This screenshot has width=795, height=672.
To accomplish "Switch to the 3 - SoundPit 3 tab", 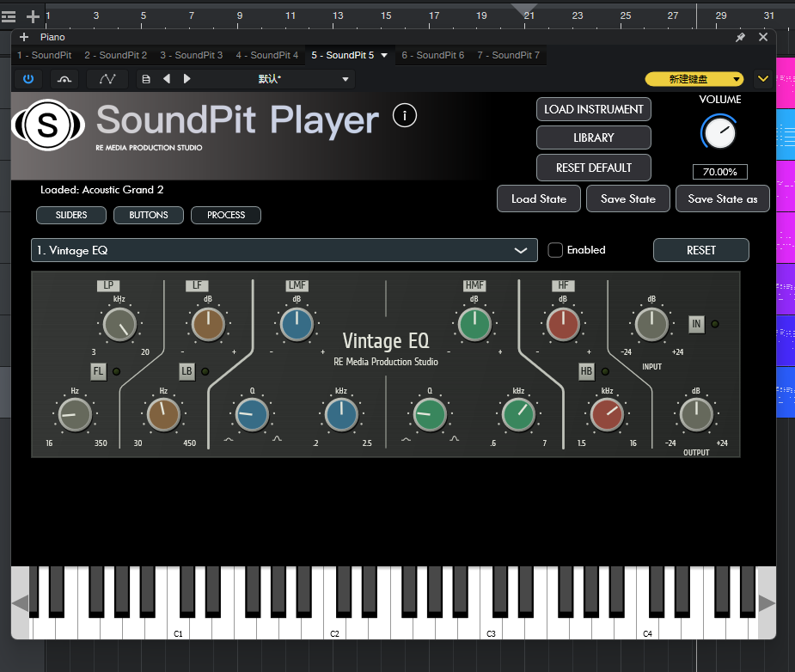I will pyautogui.click(x=191, y=55).
